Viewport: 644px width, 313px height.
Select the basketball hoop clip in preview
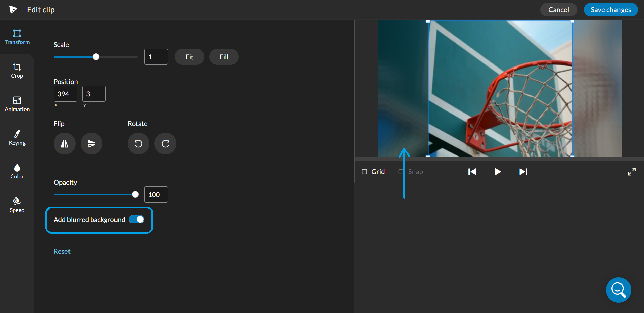(500, 89)
